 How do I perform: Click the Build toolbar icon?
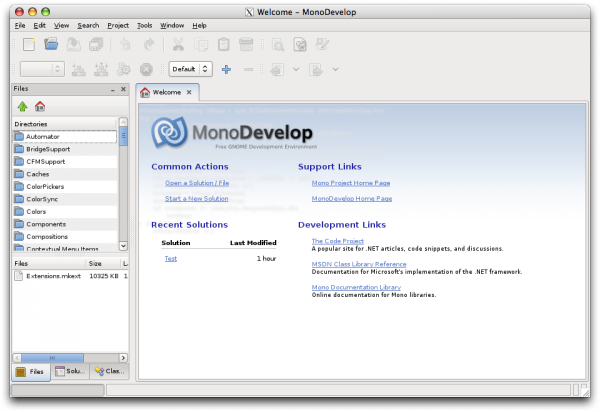pos(78,69)
